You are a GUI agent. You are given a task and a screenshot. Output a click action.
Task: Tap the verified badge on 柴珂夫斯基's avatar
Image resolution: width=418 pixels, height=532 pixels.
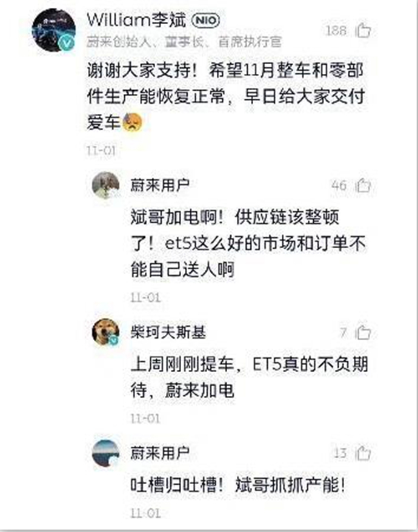tap(114, 340)
